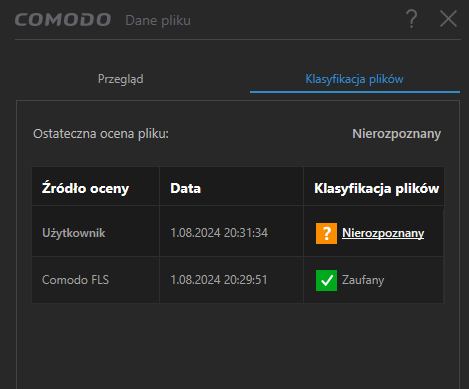This screenshot has height=389, width=469.
Task: Switch to the Przegląd tab
Action: click(x=121, y=79)
